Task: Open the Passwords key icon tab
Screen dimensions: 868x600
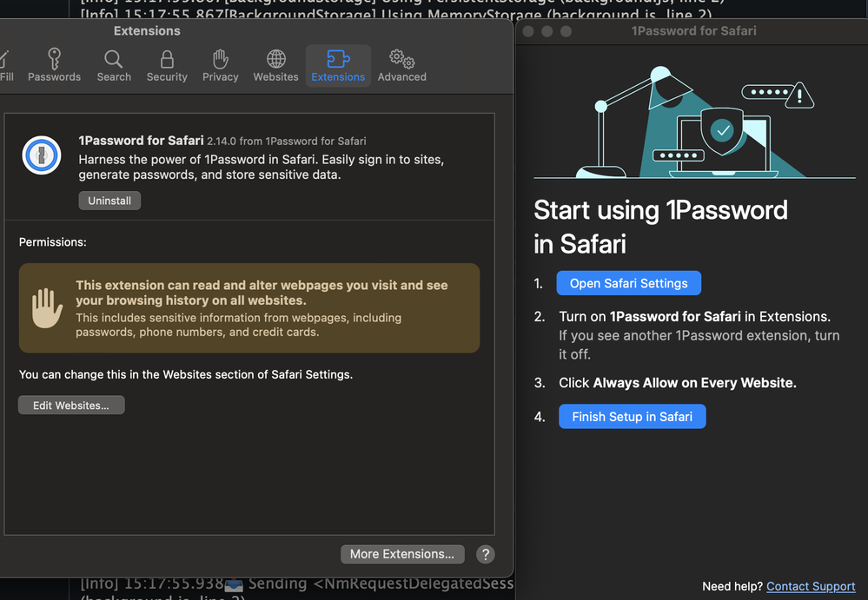Action: [x=54, y=65]
